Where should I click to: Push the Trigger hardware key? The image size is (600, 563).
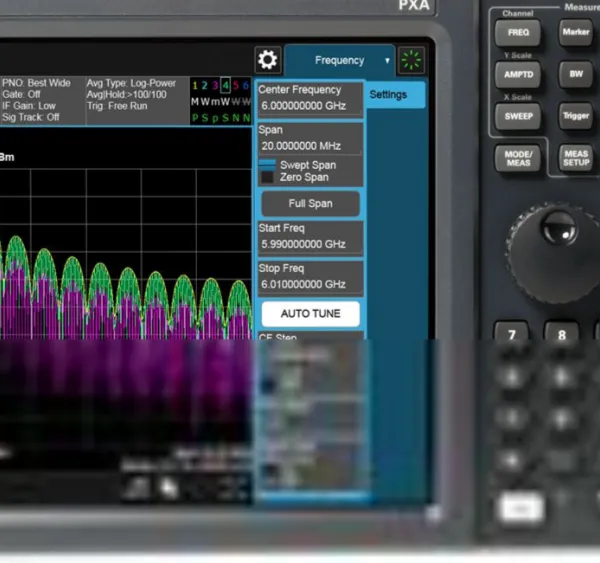[576, 116]
